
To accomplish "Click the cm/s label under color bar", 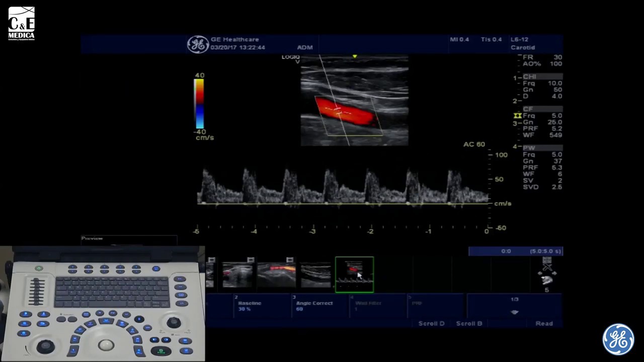I will (x=205, y=138).
